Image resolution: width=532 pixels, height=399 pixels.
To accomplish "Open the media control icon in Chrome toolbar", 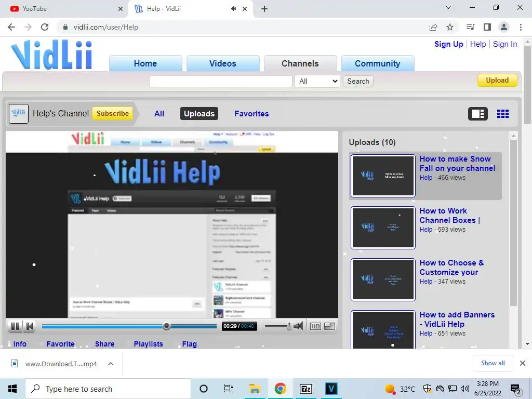I will point(470,27).
